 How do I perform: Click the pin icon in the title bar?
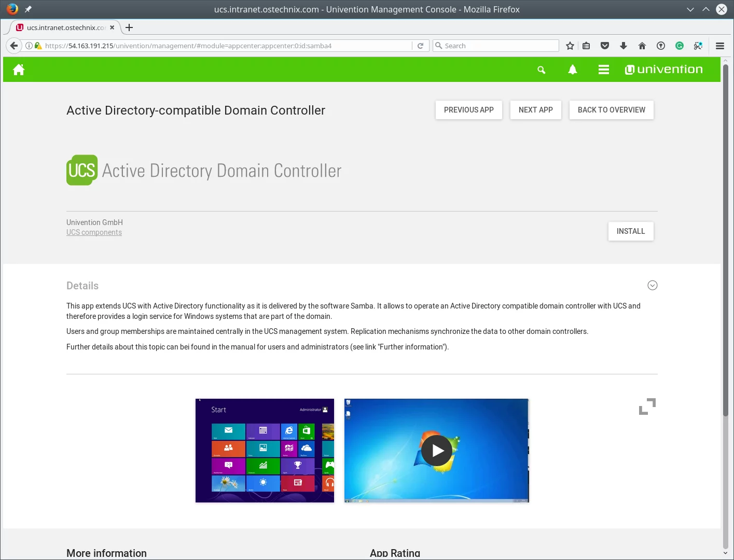click(28, 9)
